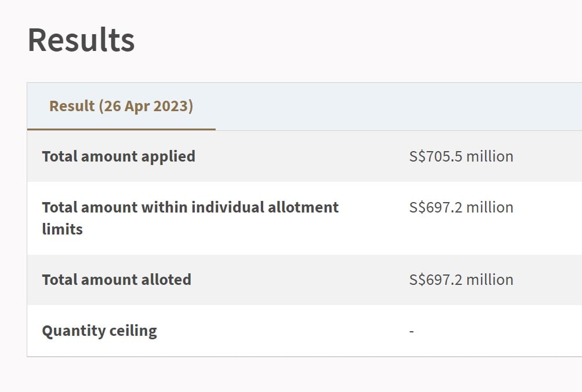Click the gold underline beneath Result tab
The width and height of the screenshot is (582, 392).
(121, 130)
